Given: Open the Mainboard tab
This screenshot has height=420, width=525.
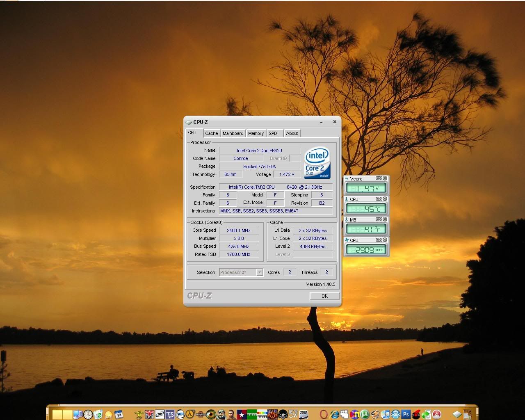Looking at the screenshot, I should (233, 133).
